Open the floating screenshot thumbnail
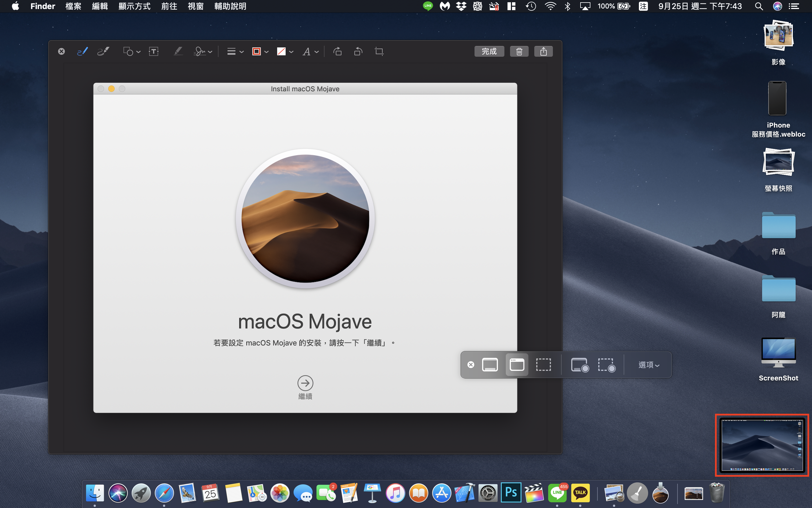 pos(762,445)
